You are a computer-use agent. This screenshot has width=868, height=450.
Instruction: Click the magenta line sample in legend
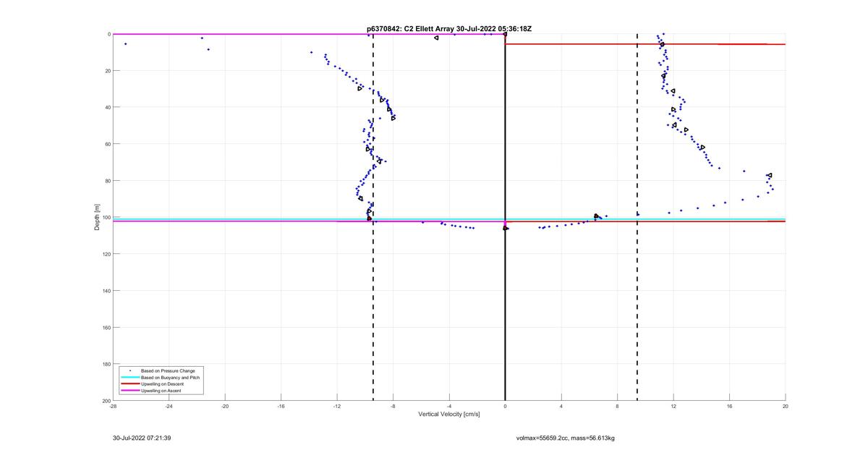pyautogui.click(x=130, y=391)
